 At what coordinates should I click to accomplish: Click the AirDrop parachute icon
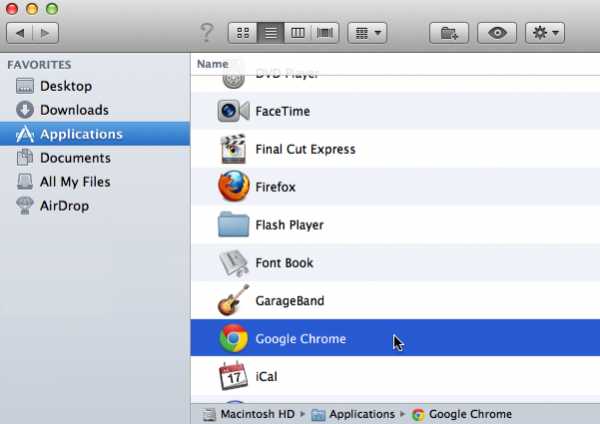pos(25,205)
